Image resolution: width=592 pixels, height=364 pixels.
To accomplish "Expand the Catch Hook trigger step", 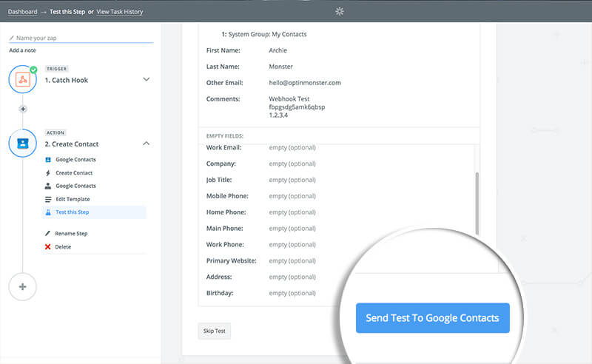I will tap(146, 79).
